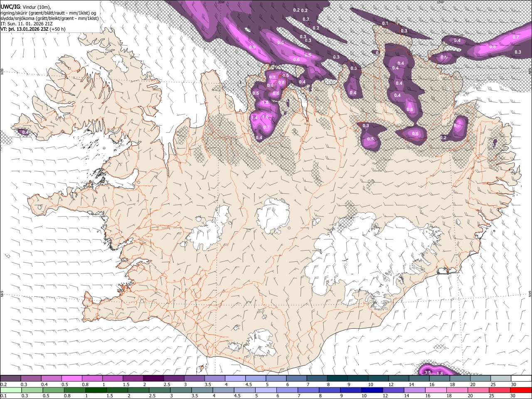Click the pale mint-green 0.1 swatch in the lower legend row
The width and height of the screenshot is (532, 399).
point(10,390)
